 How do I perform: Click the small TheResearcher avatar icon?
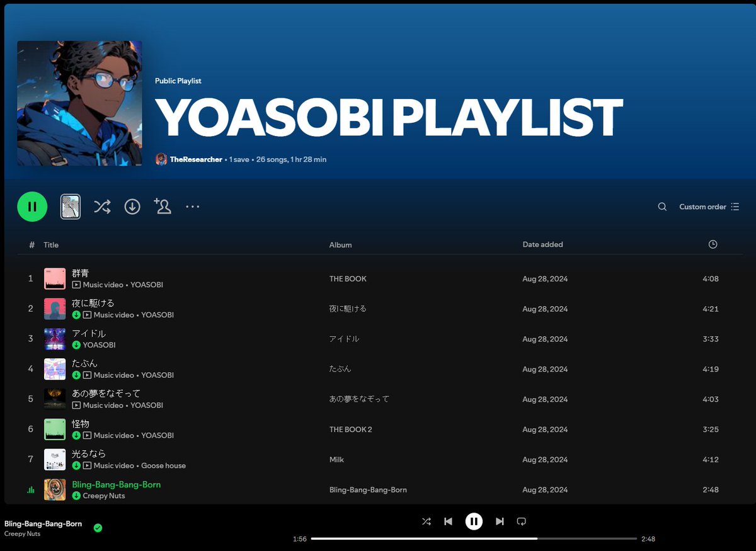161,159
